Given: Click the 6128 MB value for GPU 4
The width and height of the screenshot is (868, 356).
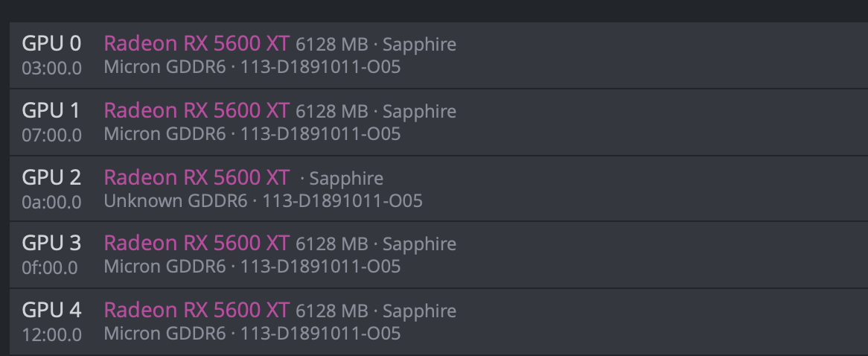Looking at the screenshot, I should point(332,311).
